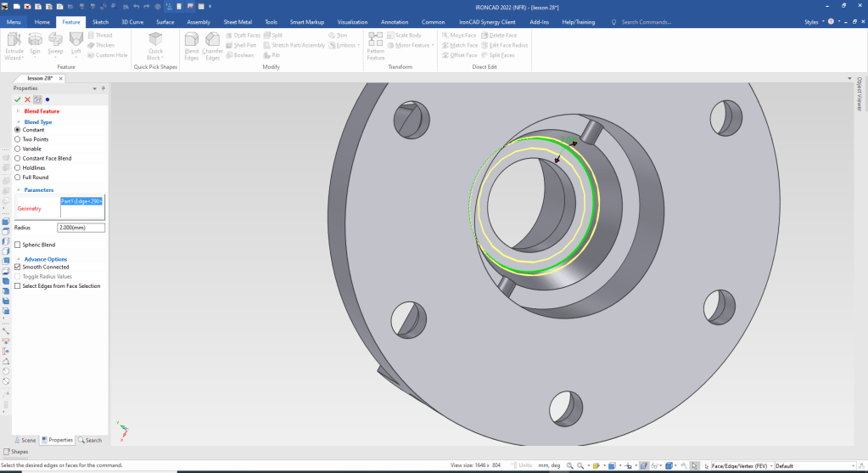The image size is (868, 473).
Task: Cancel blend with red X icon
Action: [27, 99]
